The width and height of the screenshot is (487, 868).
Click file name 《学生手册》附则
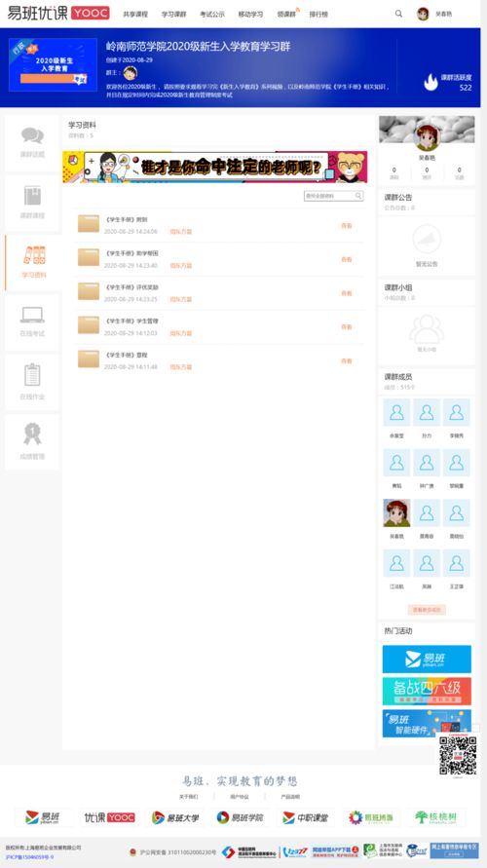click(x=127, y=220)
